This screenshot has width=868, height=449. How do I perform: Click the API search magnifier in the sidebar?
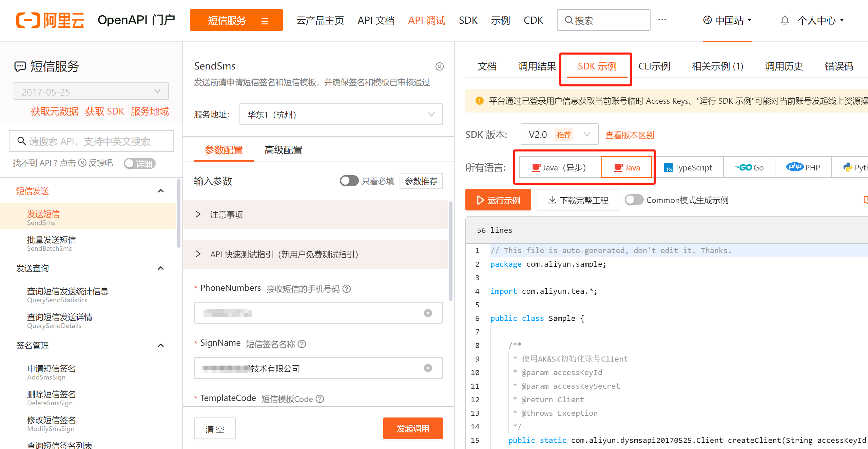[21, 141]
